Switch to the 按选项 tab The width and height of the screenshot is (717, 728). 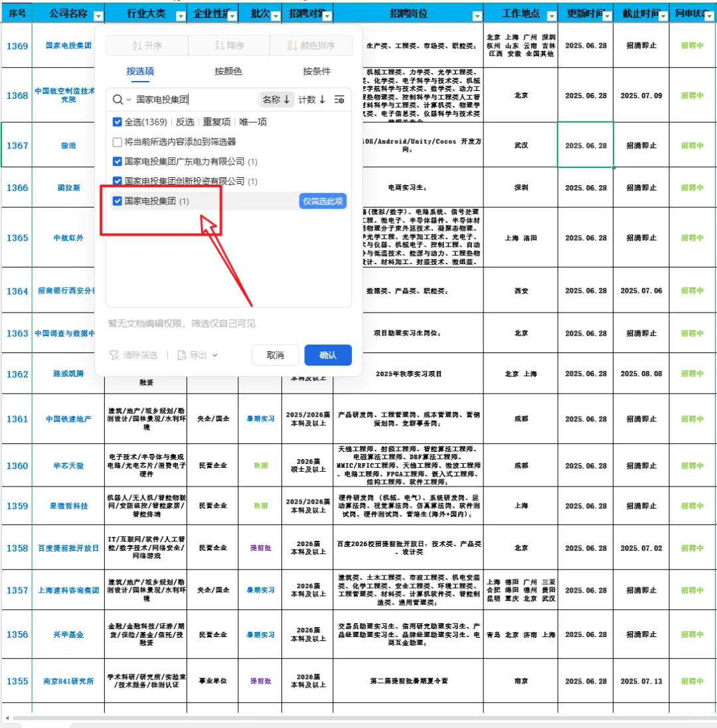pyautogui.click(x=140, y=71)
